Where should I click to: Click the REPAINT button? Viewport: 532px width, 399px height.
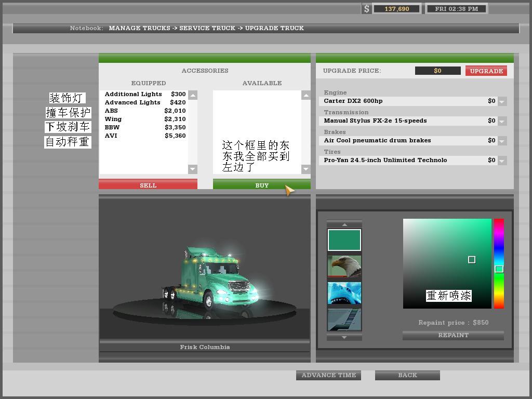(453, 336)
